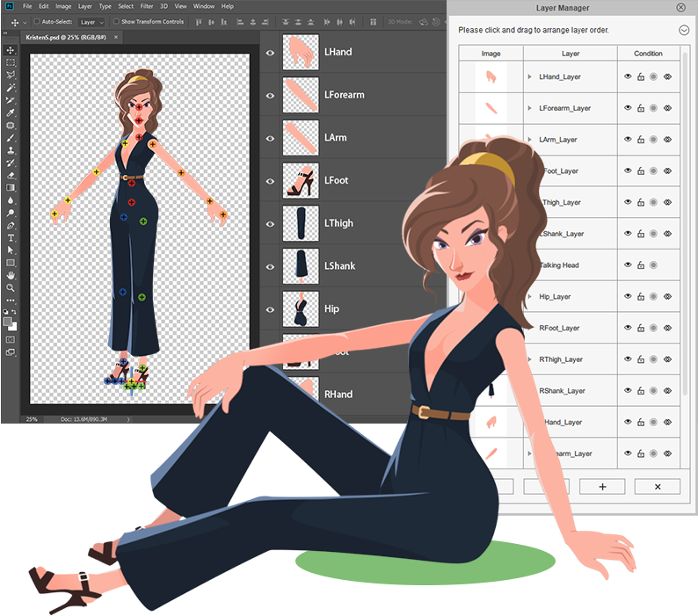Select the Brush tool

pos(11,138)
